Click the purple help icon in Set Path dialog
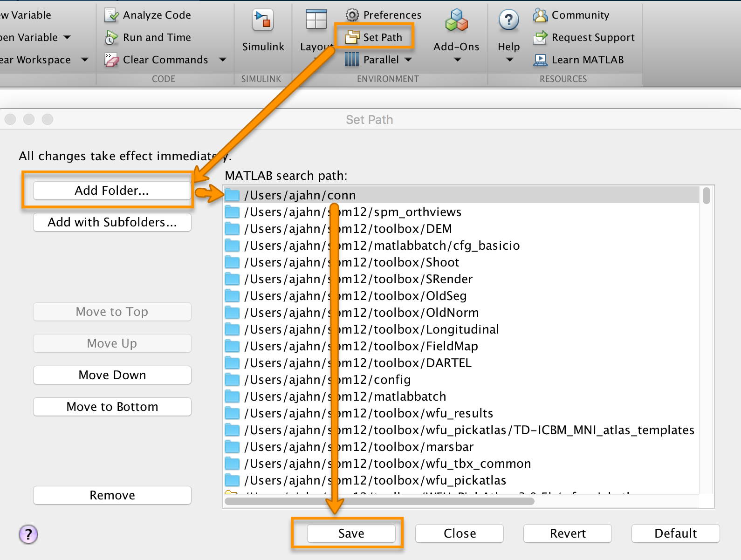Viewport: 741px width, 560px height. pyautogui.click(x=28, y=534)
